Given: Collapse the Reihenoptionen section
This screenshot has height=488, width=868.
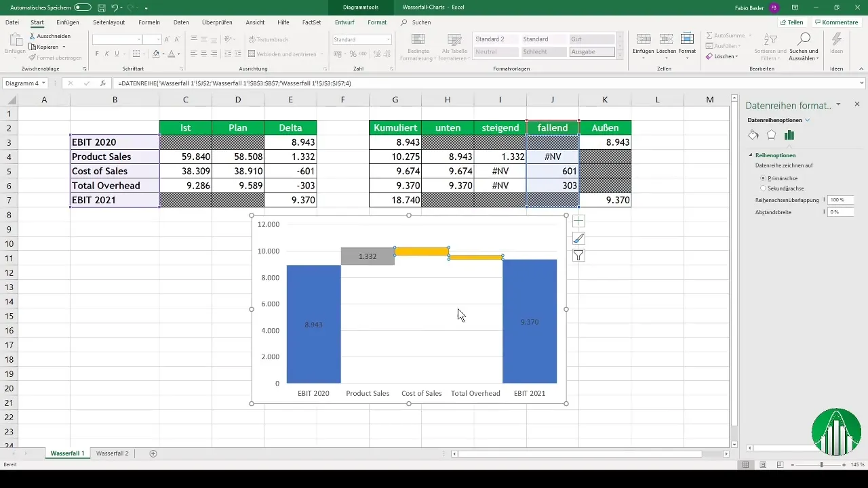Looking at the screenshot, I should click(x=751, y=155).
